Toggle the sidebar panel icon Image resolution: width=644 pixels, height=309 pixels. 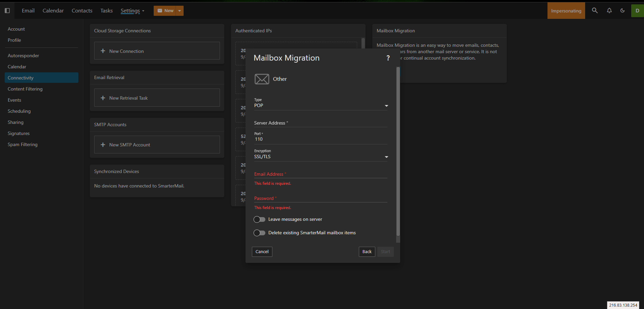[x=7, y=11]
